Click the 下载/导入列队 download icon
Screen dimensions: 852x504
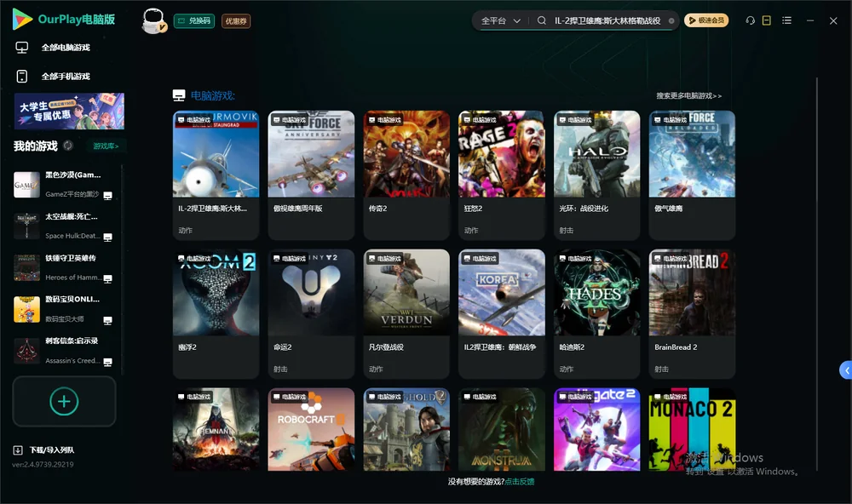(18, 450)
